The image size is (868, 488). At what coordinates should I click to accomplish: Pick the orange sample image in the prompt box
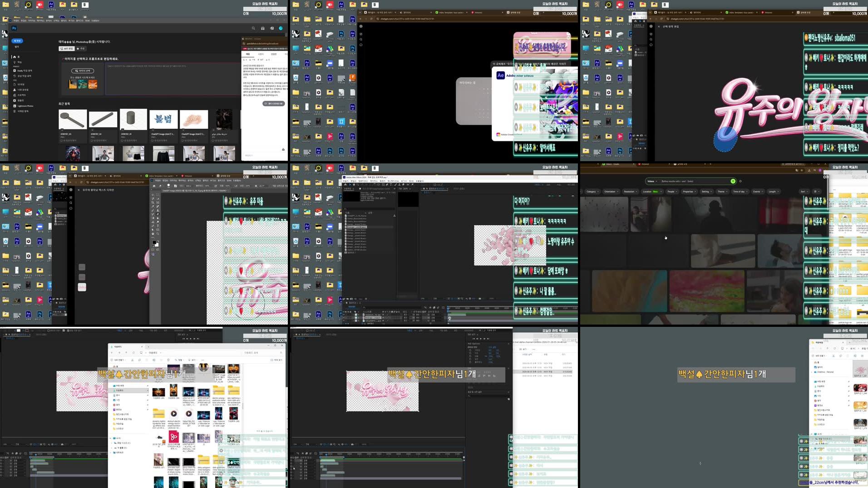click(93, 84)
